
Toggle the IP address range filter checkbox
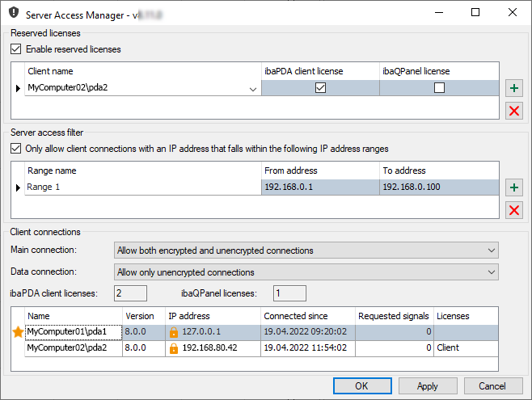(17, 149)
